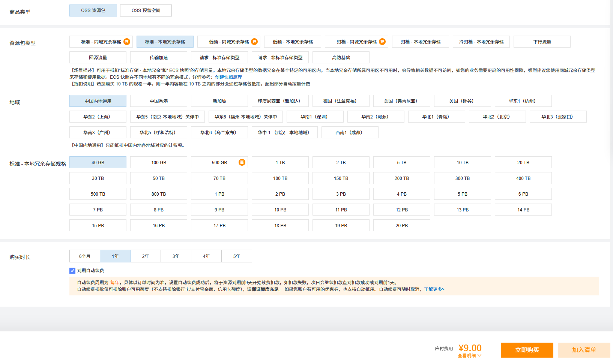Pick the 20 PB storage spec
Viewport: 613px width, 364px height.
(x=402, y=226)
